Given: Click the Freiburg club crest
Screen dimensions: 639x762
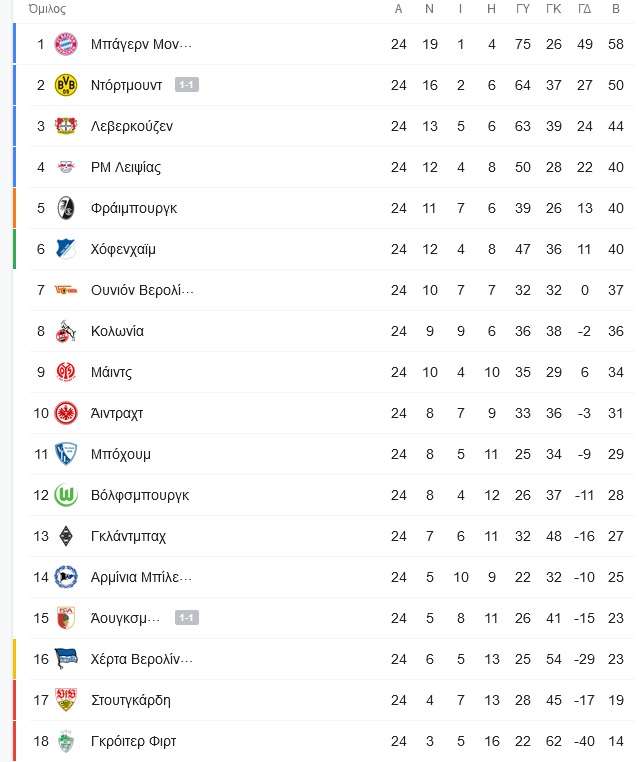Looking at the screenshot, I should [66, 208].
